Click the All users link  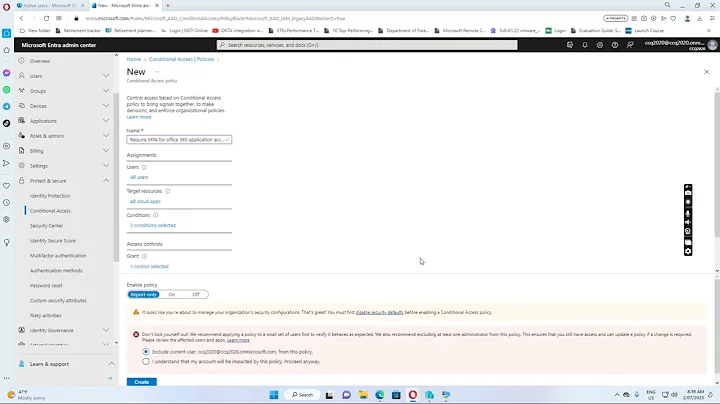(x=139, y=177)
